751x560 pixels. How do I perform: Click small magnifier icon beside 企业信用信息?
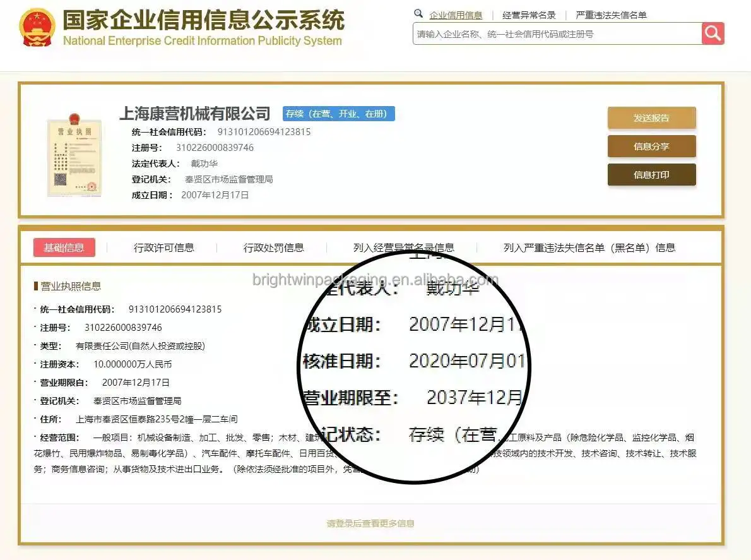coord(418,13)
